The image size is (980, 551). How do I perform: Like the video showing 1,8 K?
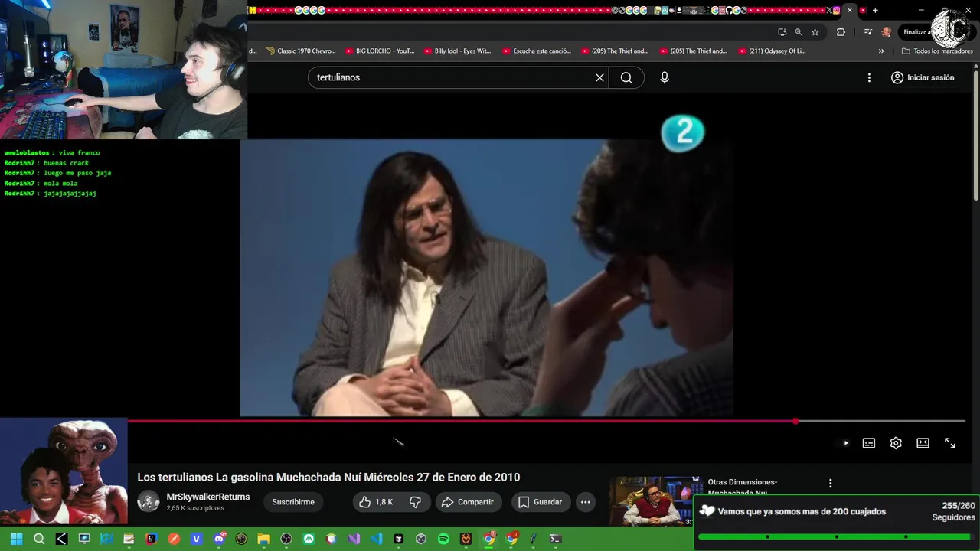[x=377, y=502]
